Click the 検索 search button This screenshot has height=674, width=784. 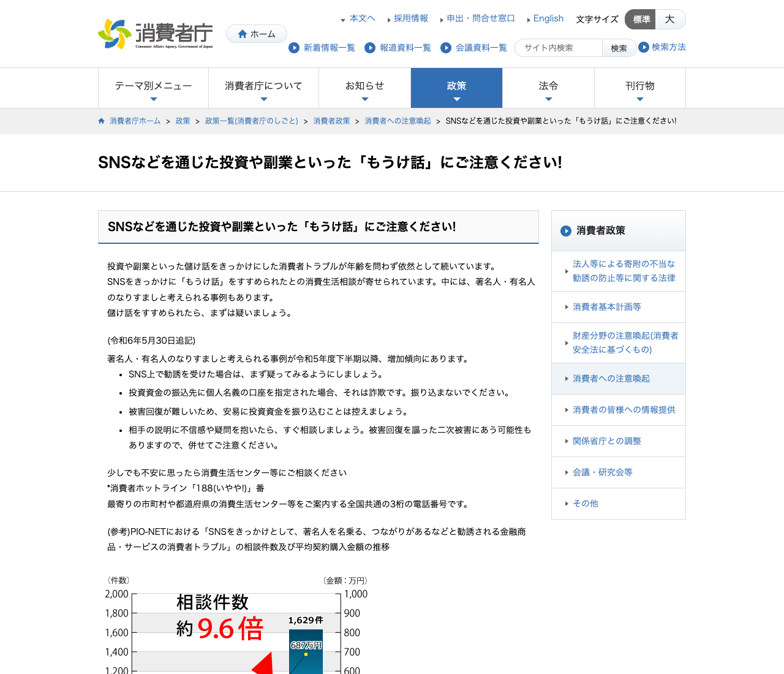(619, 48)
